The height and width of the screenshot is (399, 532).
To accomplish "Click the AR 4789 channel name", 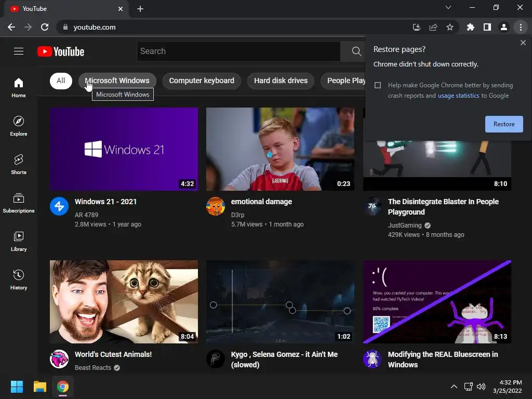I will click(x=87, y=215).
